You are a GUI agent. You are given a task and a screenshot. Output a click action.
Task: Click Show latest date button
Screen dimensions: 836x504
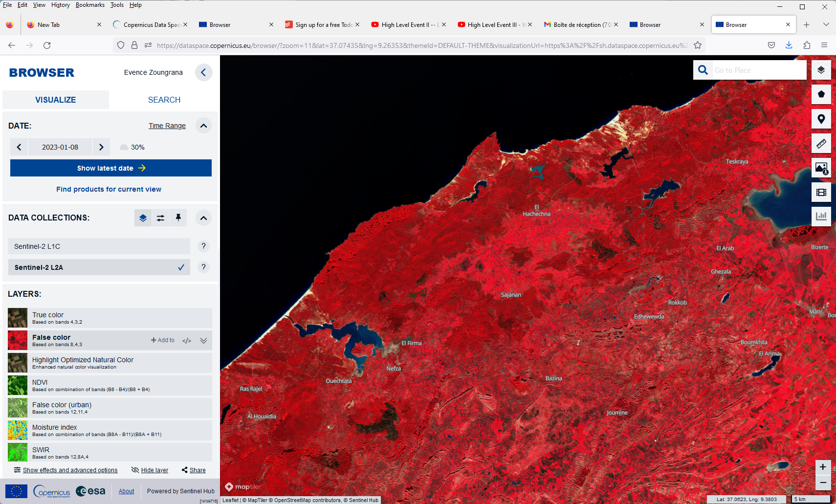111,168
